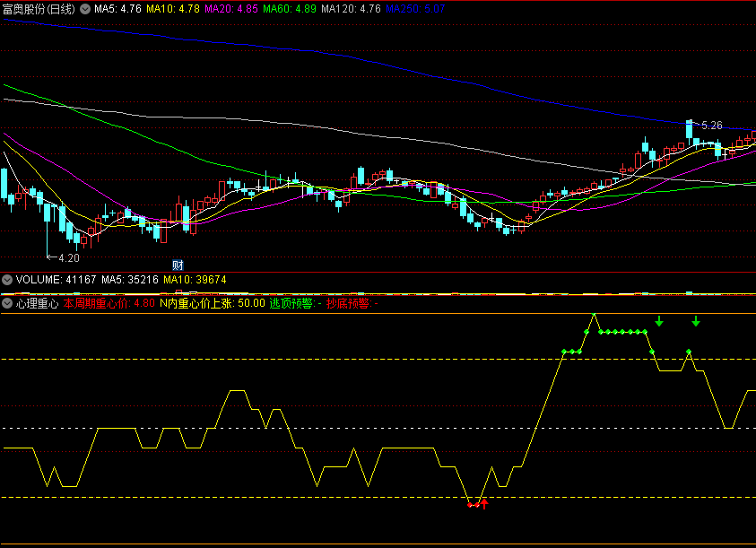The width and height of the screenshot is (756, 548).
Task: Expand the VOLUME panel dropdown arrow
Action: [x=7, y=280]
